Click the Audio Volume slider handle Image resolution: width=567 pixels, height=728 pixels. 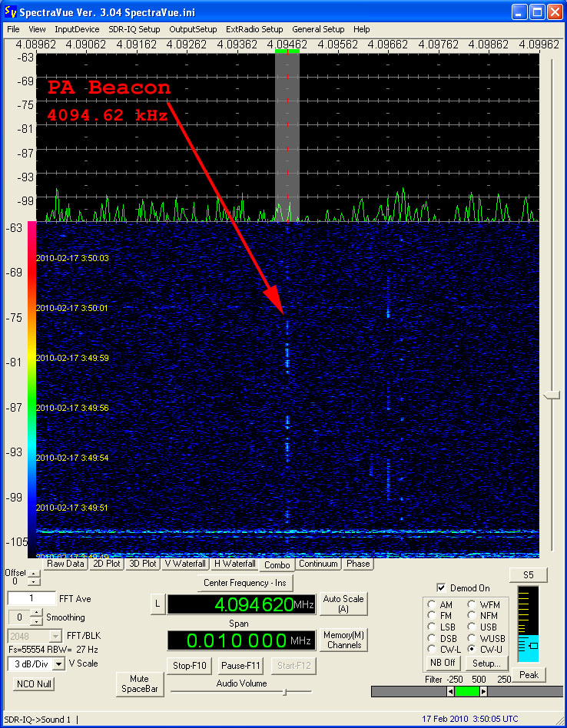[285, 692]
